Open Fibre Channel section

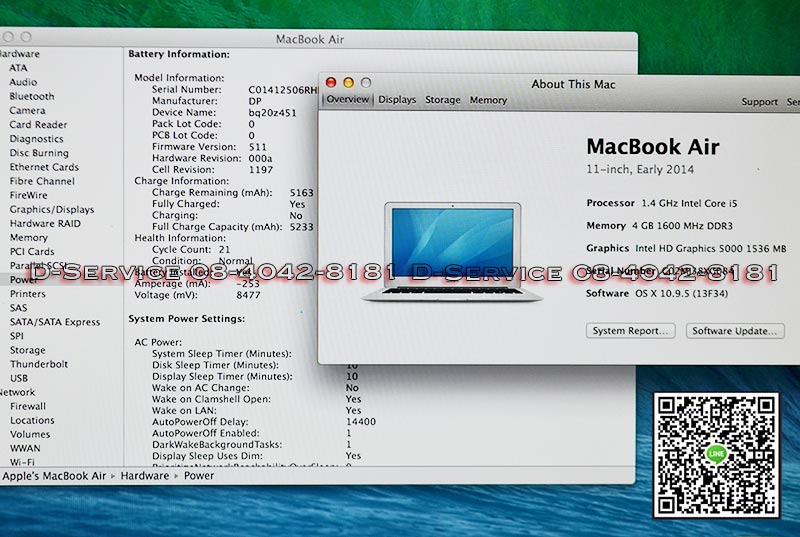click(42, 181)
